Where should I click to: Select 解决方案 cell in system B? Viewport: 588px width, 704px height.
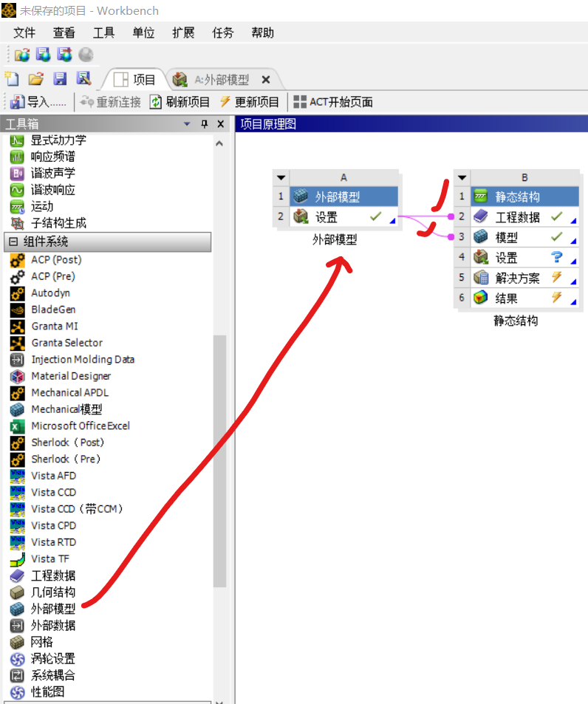pos(524,278)
